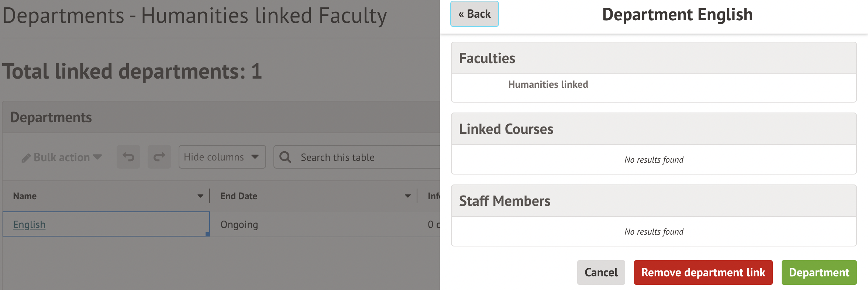Select the Humanities linked faculty entry

click(x=548, y=84)
